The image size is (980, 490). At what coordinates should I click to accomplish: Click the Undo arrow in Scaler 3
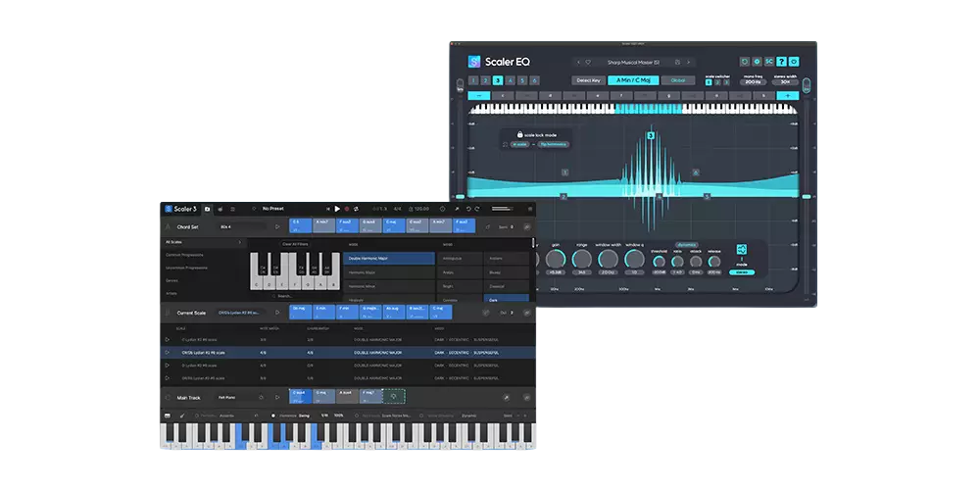tap(467, 209)
